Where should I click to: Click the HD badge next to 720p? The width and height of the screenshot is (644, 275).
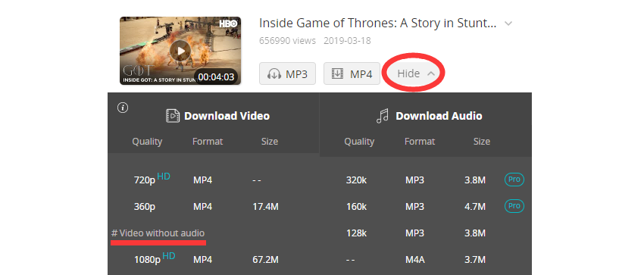[164, 177]
